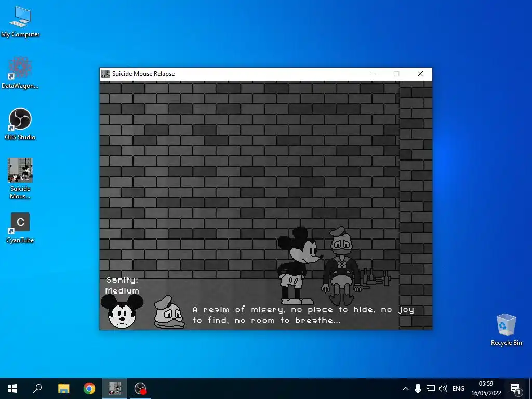Select the OBS Studio desktop shortcut
Image resolution: width=532 pixels, height=399 pixels.
coord(20,124)
